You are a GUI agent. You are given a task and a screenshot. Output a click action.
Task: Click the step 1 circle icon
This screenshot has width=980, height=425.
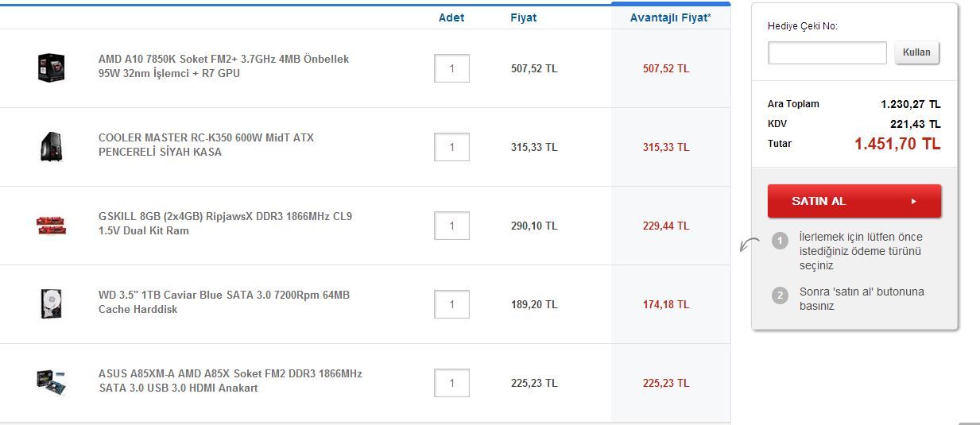(780, 241)
